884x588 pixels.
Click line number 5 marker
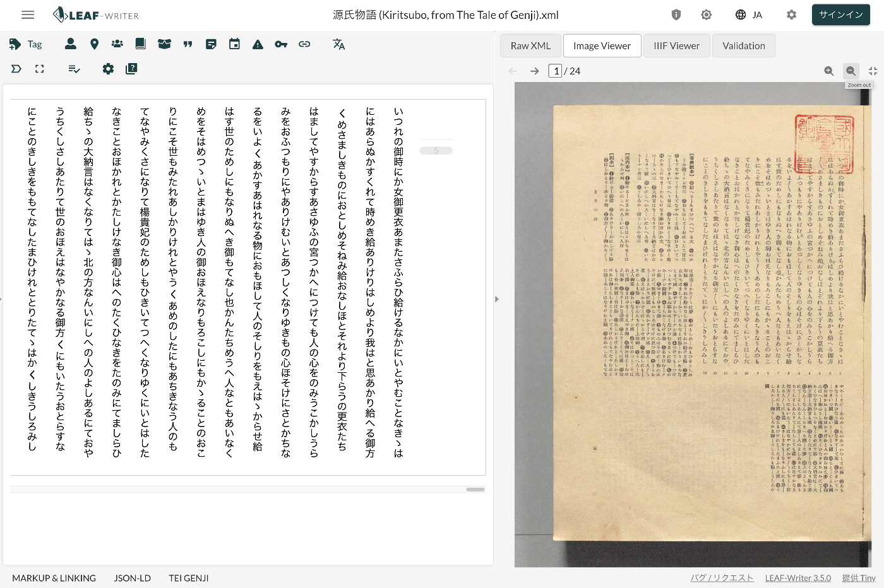436,151
